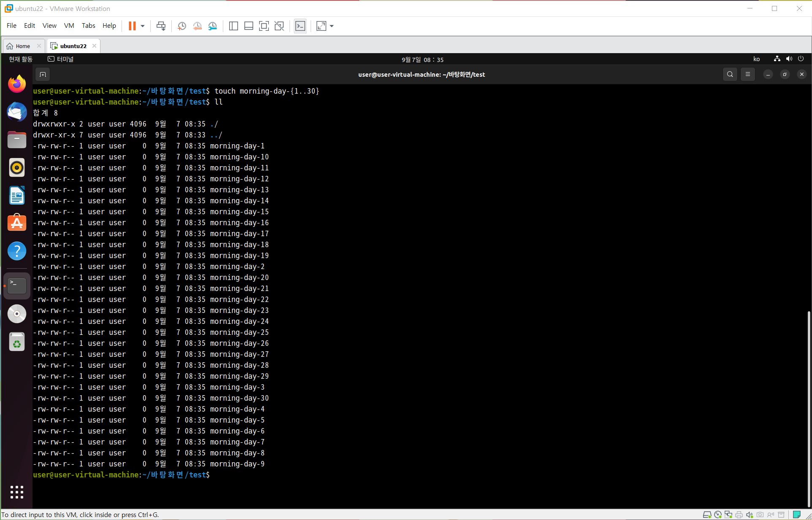Toggle Unity mode icon
This screenshot has width=812, height=520.
click(279, 26)
